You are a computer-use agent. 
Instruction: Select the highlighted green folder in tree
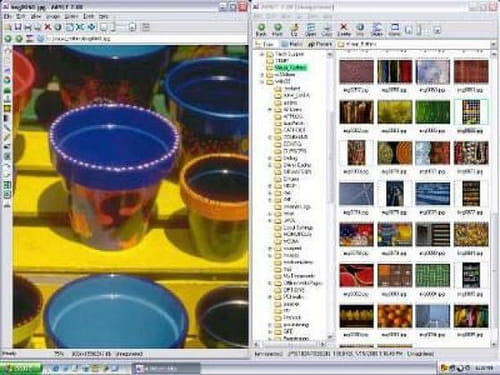pyautogui.click(x=290, y=68)
